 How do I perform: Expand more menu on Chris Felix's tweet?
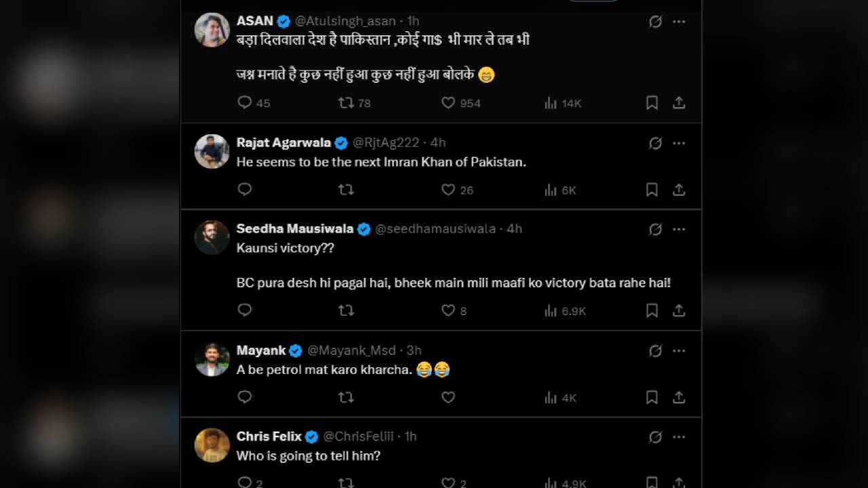pyautogui.click(x=679, y=436)
